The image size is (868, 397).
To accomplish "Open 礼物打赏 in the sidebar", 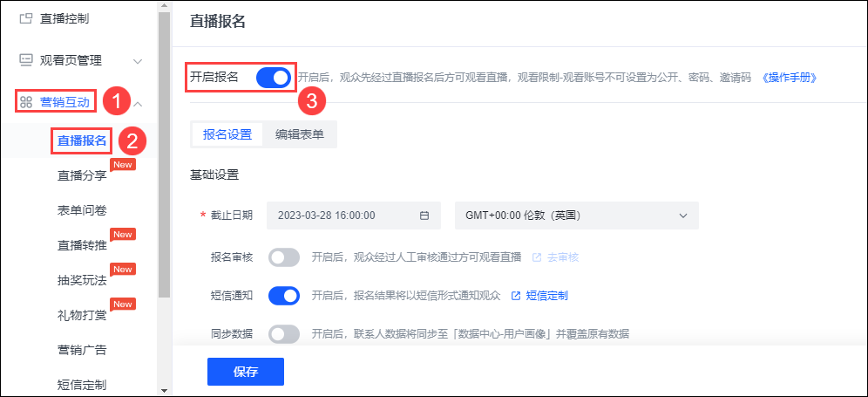I will pyautogui.click(x=82, y=315).
